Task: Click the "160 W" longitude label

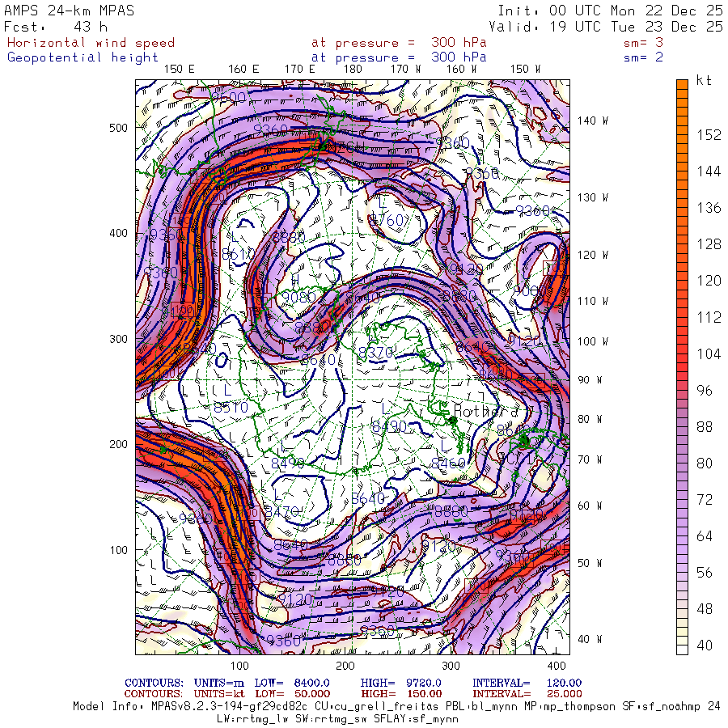Action: coord(462,70)
